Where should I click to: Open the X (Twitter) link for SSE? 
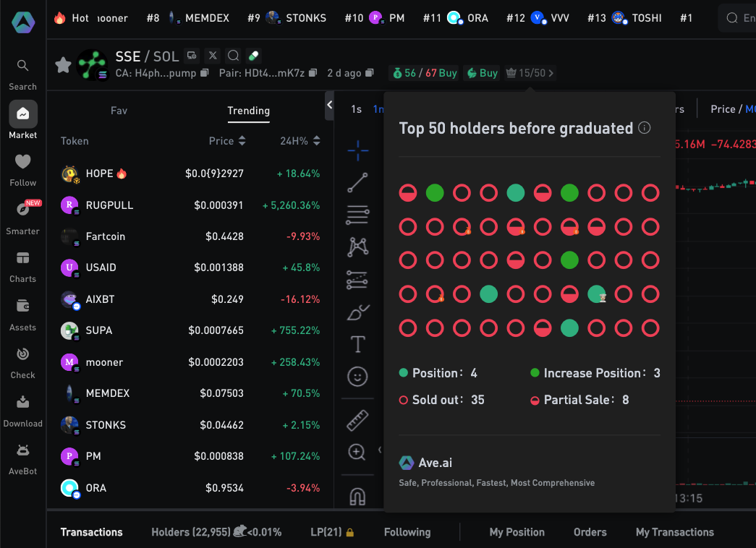[x=213, y=56]
